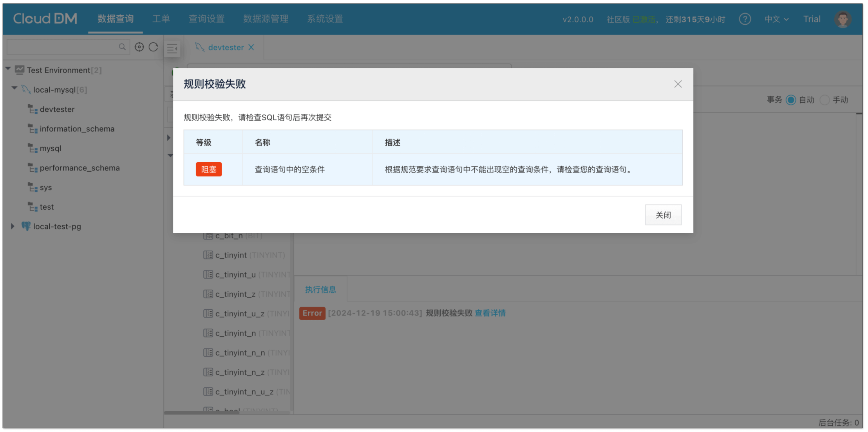Expand the local-test-pg datasource node
Image resolution: width=868 pixels, height=432 pixels.
tap(13, 226)
